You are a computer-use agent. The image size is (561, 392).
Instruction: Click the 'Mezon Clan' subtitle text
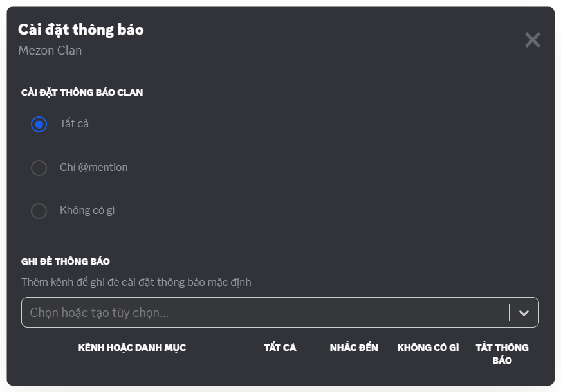(x=50, y=50)
